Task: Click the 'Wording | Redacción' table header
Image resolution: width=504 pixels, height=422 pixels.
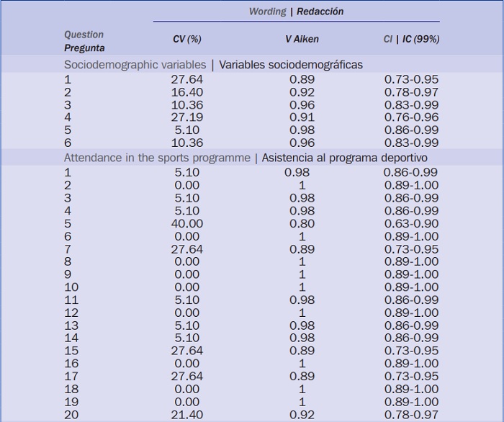Action: pyautogui.click(x=296, y=12)
